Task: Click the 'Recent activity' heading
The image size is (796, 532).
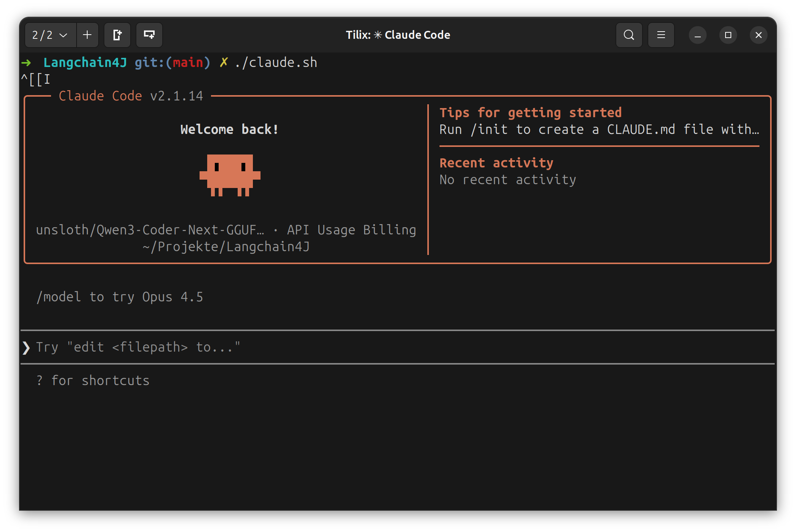Action: [x=496, y=163]
